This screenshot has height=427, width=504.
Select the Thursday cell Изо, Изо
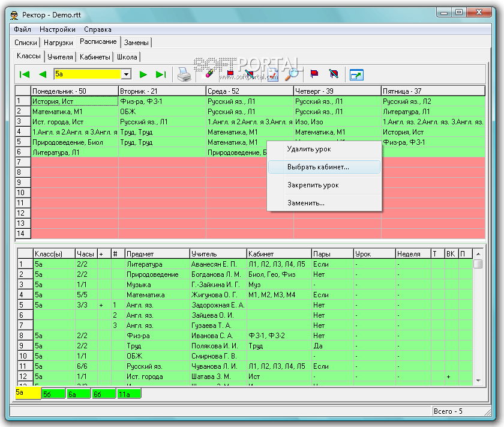pos(337,122)
